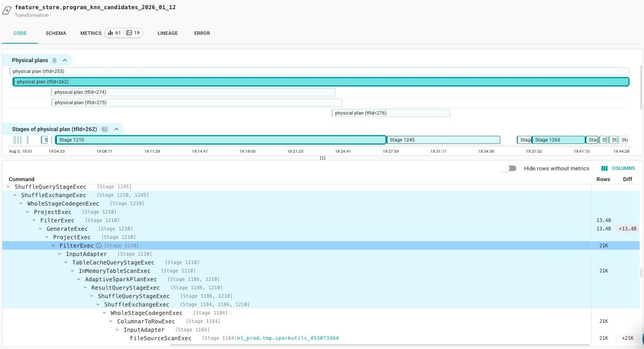
Task: Collapse Stages of physical plan section
Action: click(116, 129)
